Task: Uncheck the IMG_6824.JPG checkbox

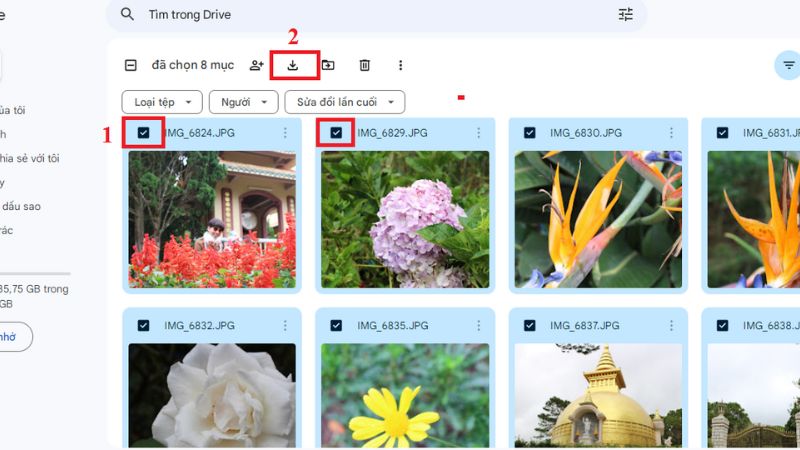Action: (x=143, y=133)
